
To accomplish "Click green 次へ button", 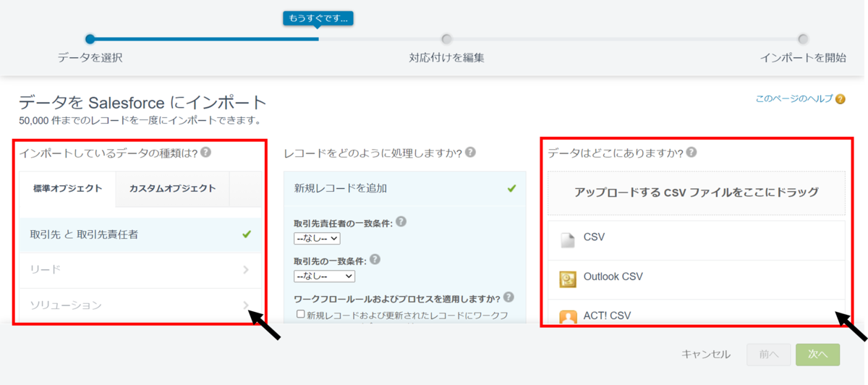I will [817, 355].
